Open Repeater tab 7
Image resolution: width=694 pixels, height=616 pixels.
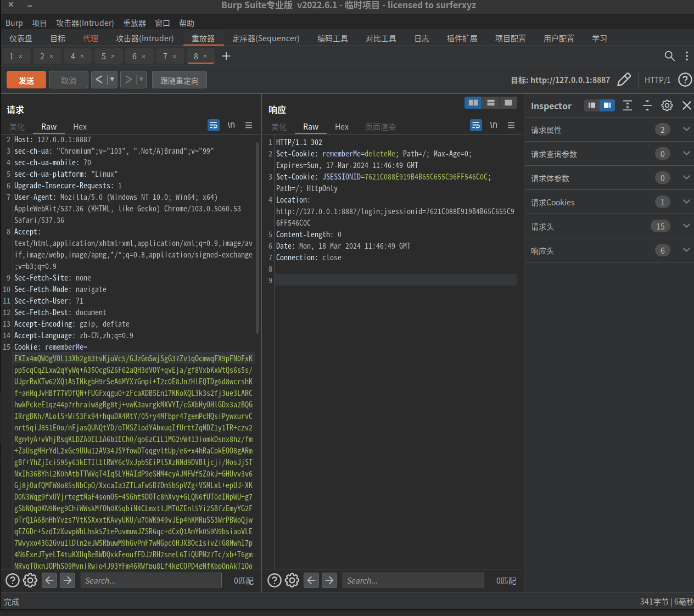(165, 56)
